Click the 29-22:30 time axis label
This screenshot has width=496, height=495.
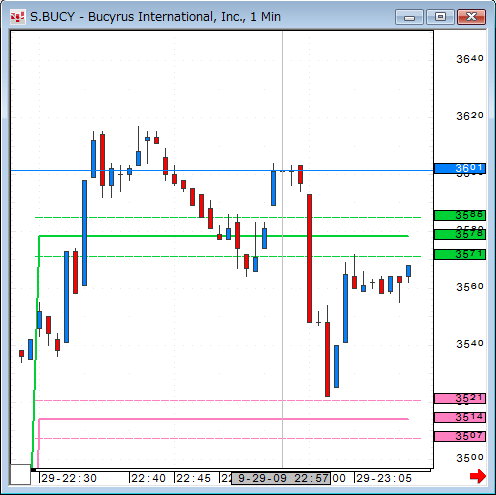(x=69, y=478)
